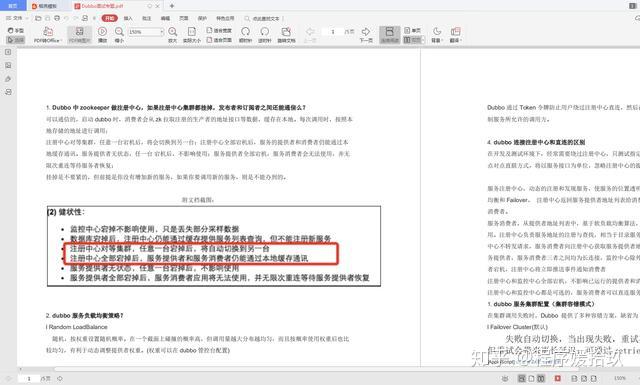The height and width of the screenshot is (385, 640).
Task: Add a new tab with the plus button
Action: (x=172, y=6)
